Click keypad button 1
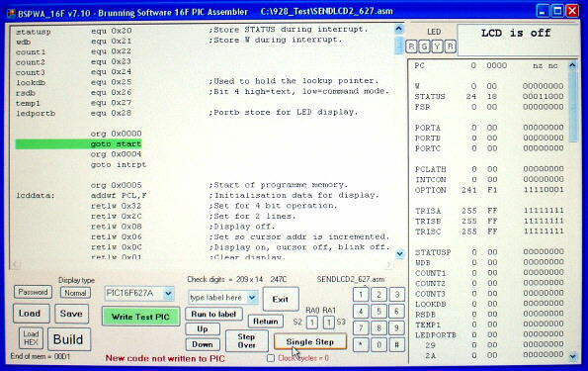This screenshot has height=371, width=588. click(361, 295)
